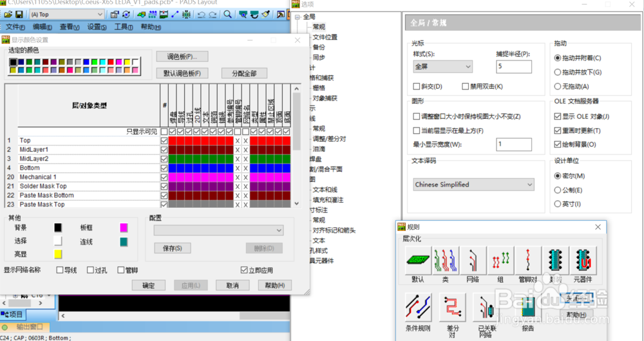This screenshot has height=341, width=644.
Task: Open Associated Nets (已关联网络) rules icon
Action: tap(486, 307)
